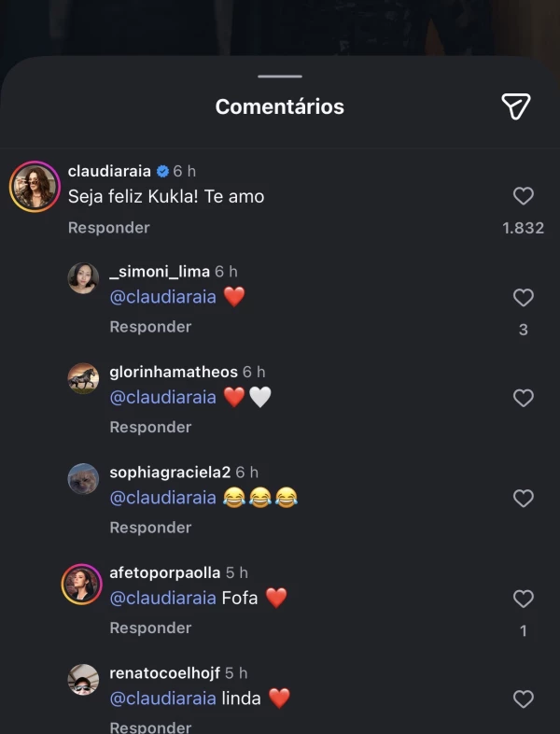The image size is (560, 734).
Task: View glorinhamatheos's horse avatar
Action: pyautogui.click(x=83, y=378)
